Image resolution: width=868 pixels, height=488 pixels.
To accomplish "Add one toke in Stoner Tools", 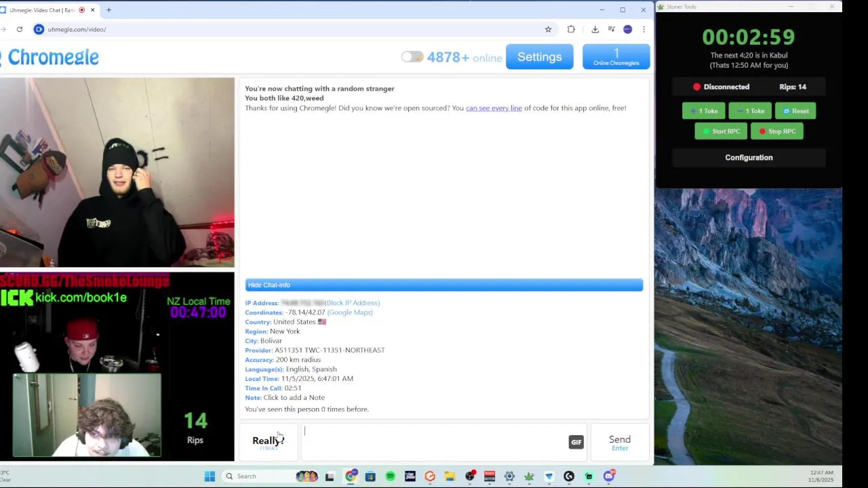I will (x=704, y=111).
